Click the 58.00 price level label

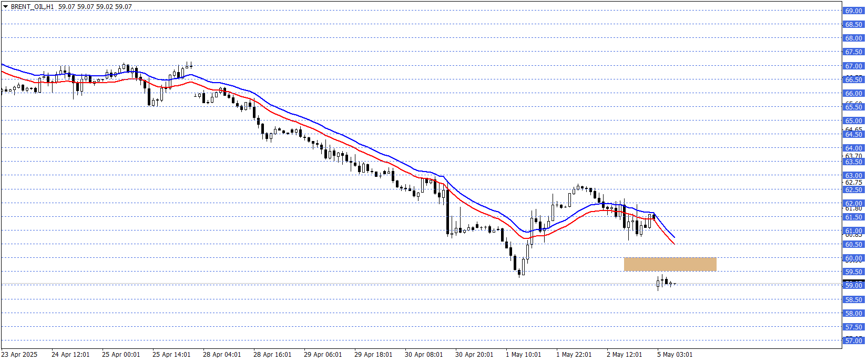click(x=853, y=313)
